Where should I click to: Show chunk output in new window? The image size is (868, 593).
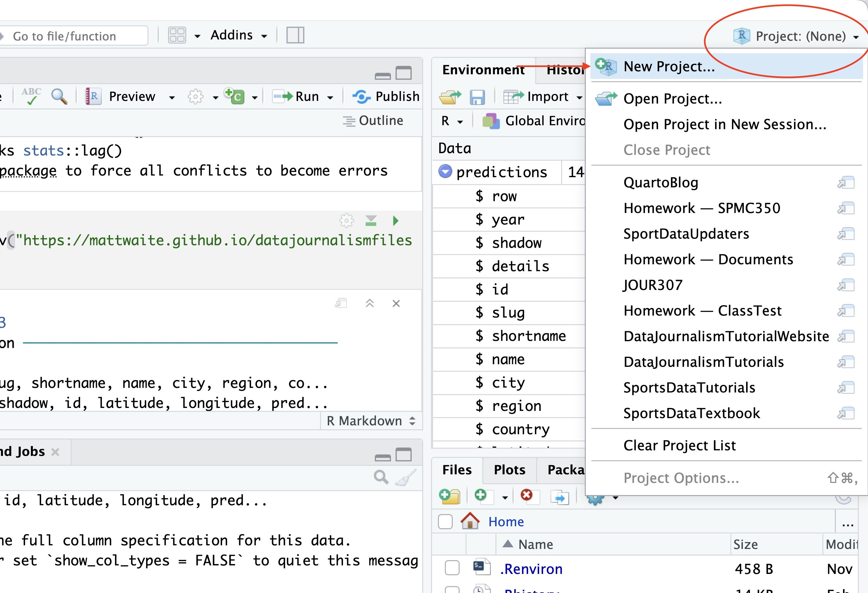[x=341, y=303]
